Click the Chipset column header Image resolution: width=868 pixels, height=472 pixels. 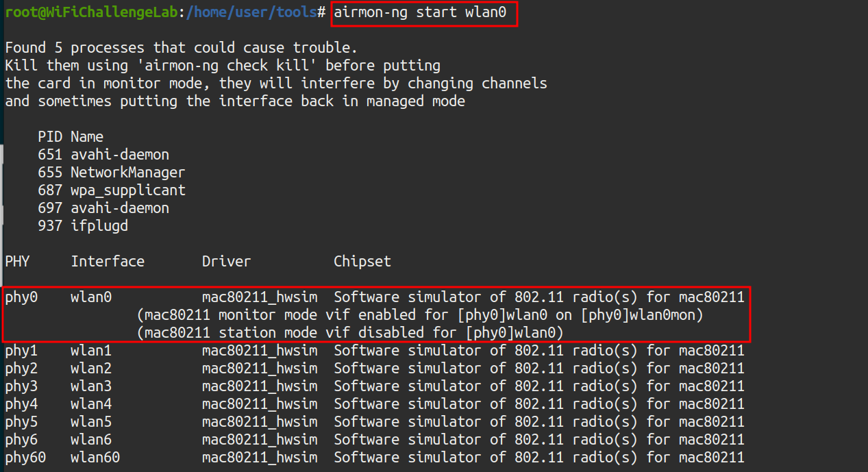coord(362,261)
